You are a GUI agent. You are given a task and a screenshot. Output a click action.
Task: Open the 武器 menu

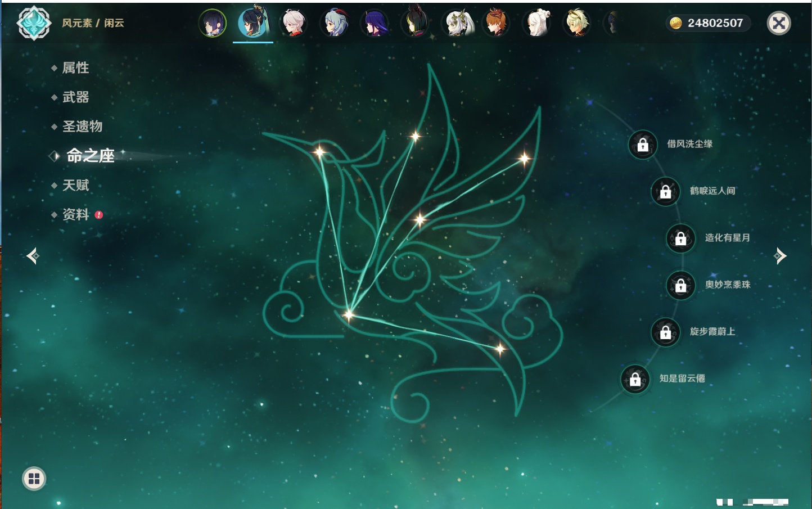click(x=76, y=97)
